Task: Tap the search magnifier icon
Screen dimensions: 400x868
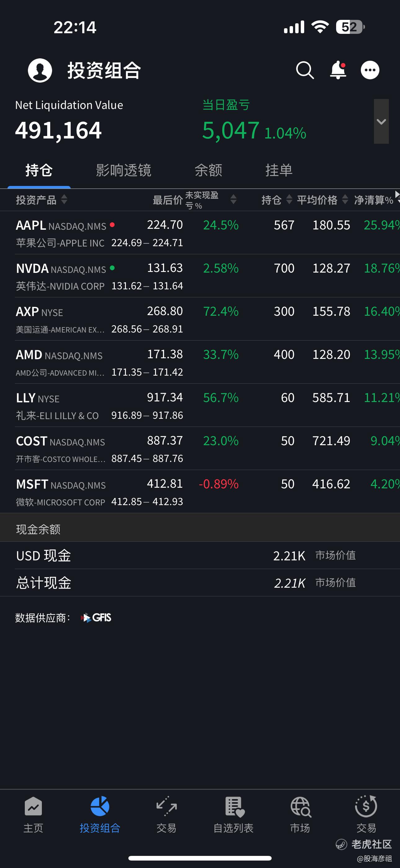Action: 305,70
